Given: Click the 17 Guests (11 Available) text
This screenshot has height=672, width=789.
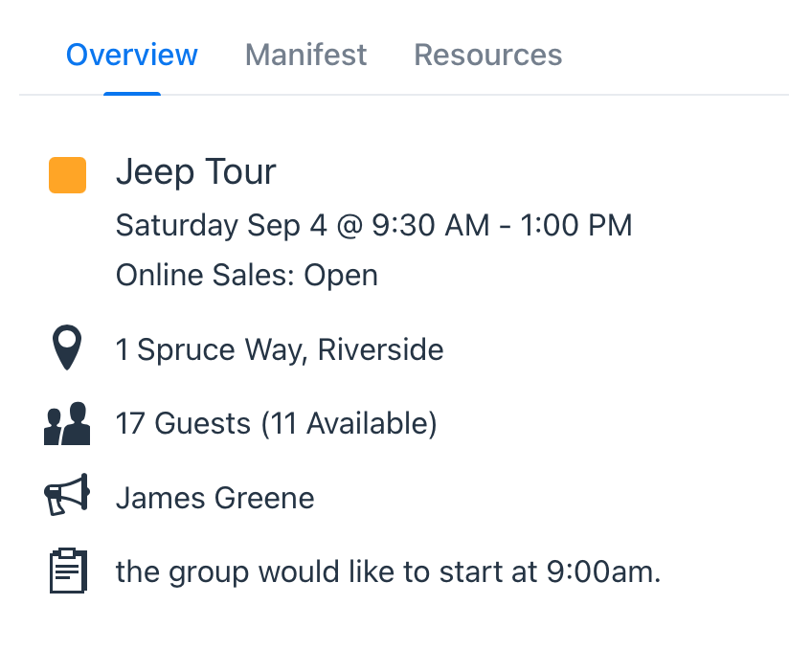Looking at the screenshot, I should click(277, 423).
